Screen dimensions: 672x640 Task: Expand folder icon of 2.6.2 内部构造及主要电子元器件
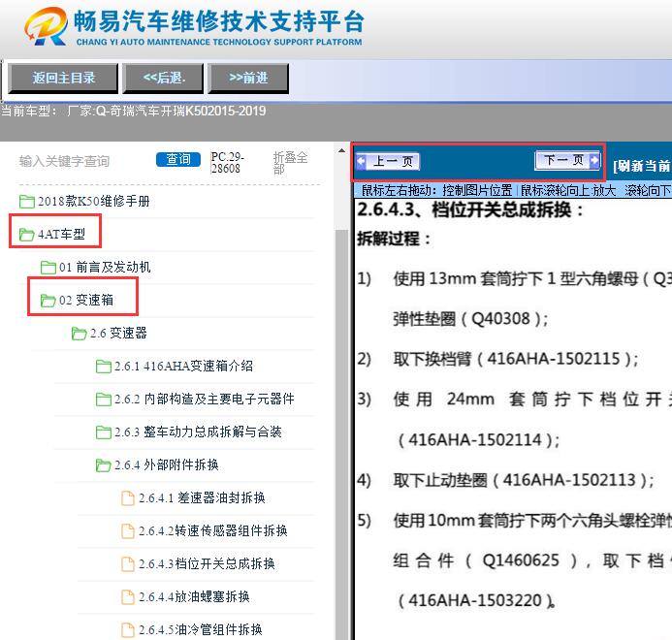(x=104, y=400)
